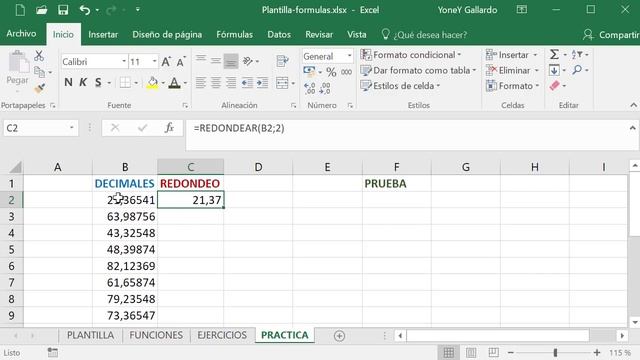Click the Name Box showing C2
640x360 pixels.
point(40,128)
